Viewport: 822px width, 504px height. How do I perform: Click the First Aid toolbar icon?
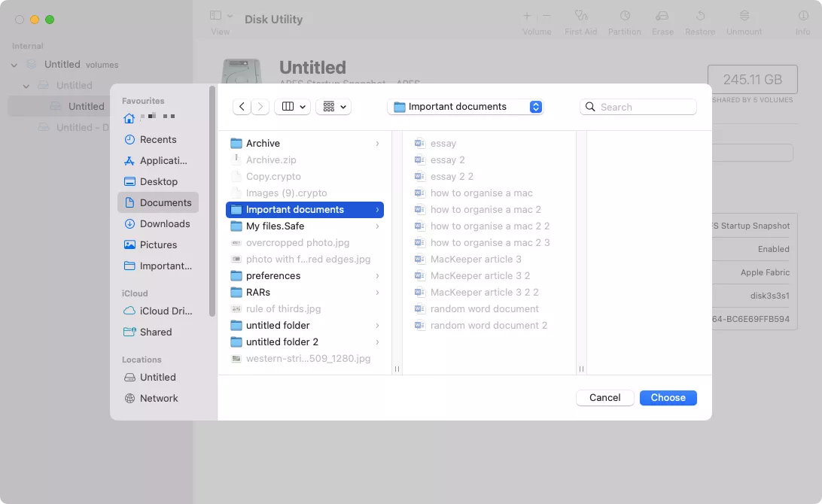click(580, 16)
